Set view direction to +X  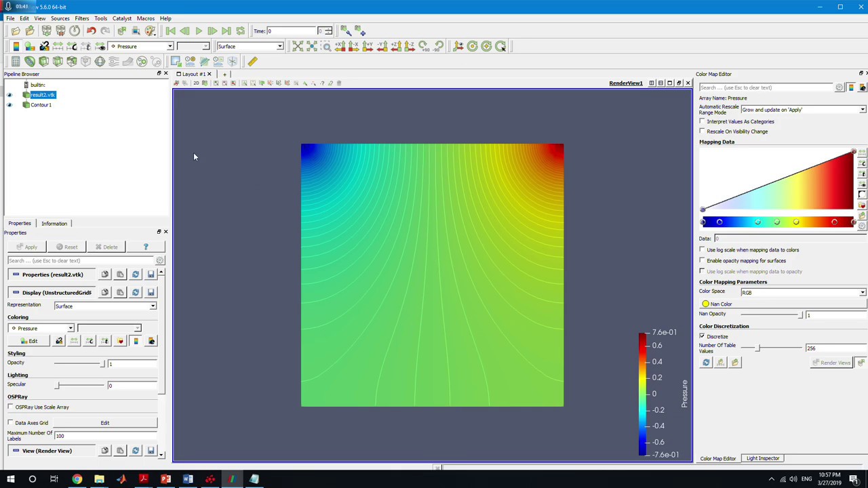click(x=340, y=46)
